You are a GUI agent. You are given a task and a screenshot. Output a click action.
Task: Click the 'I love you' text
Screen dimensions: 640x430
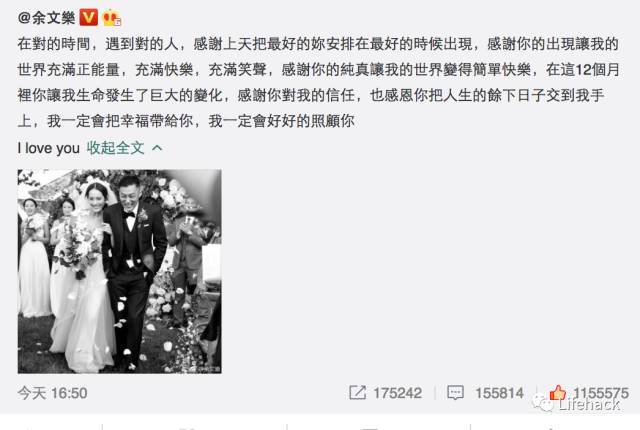coord(49,149)
